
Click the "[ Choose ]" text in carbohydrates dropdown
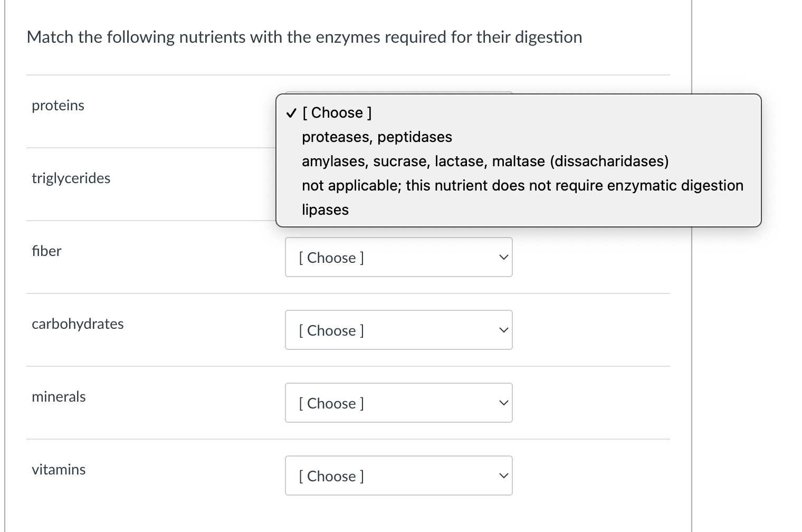pyautogui.click(x=331, y=330)
